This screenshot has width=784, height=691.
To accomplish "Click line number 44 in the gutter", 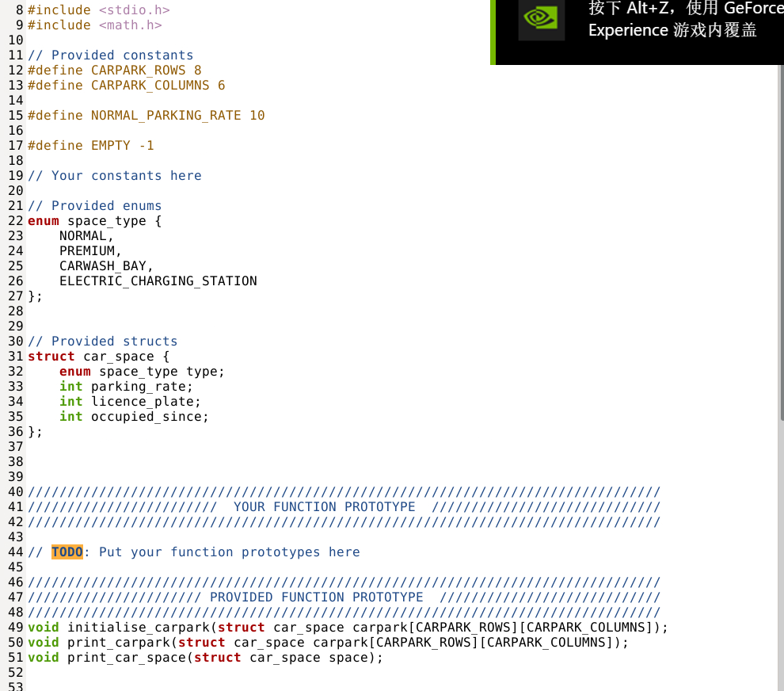I will click(16, 552).
